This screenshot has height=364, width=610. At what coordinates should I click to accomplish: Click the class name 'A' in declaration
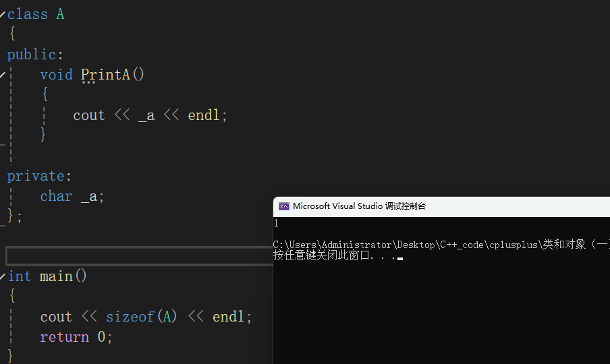60,14
